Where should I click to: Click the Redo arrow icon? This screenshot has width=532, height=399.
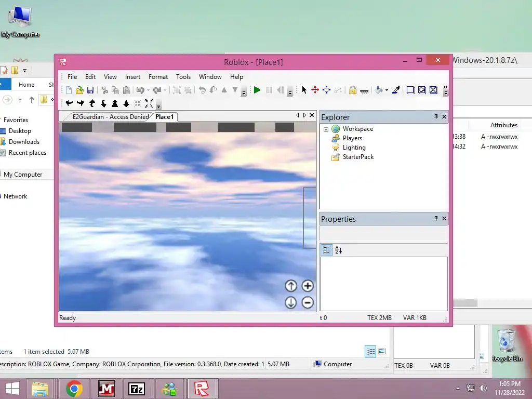157,90
